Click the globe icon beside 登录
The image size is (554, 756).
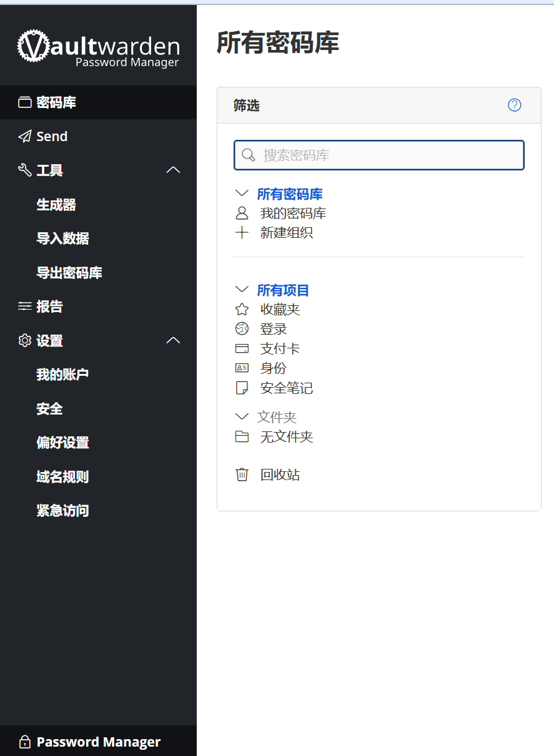(x=242, y=328)
